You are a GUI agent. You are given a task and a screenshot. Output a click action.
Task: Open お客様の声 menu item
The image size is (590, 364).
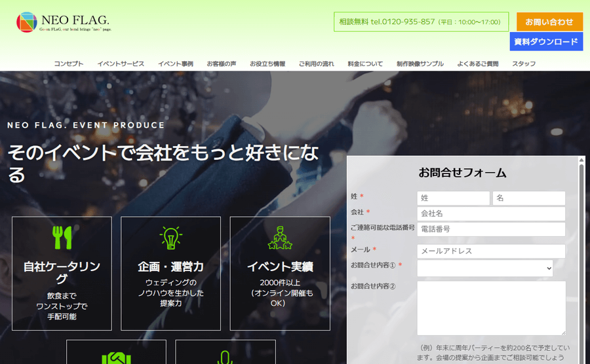222,64
